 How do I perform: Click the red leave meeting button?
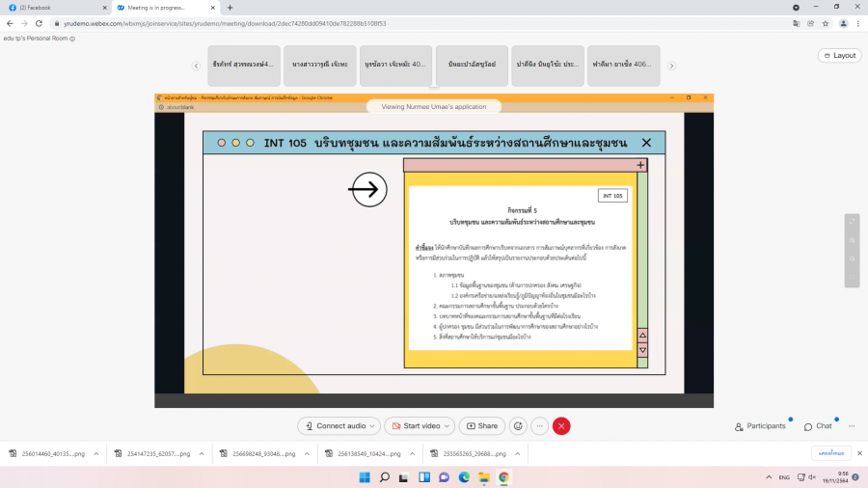(561, 426)
